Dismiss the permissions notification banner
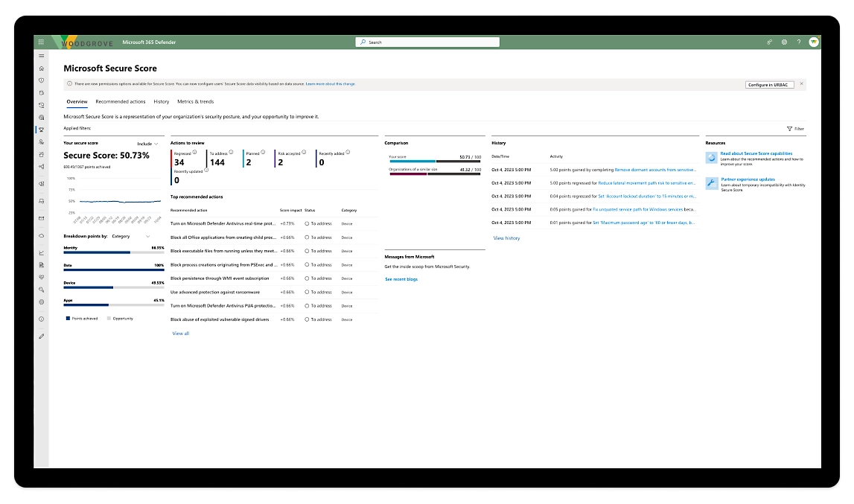 [801, 84]
